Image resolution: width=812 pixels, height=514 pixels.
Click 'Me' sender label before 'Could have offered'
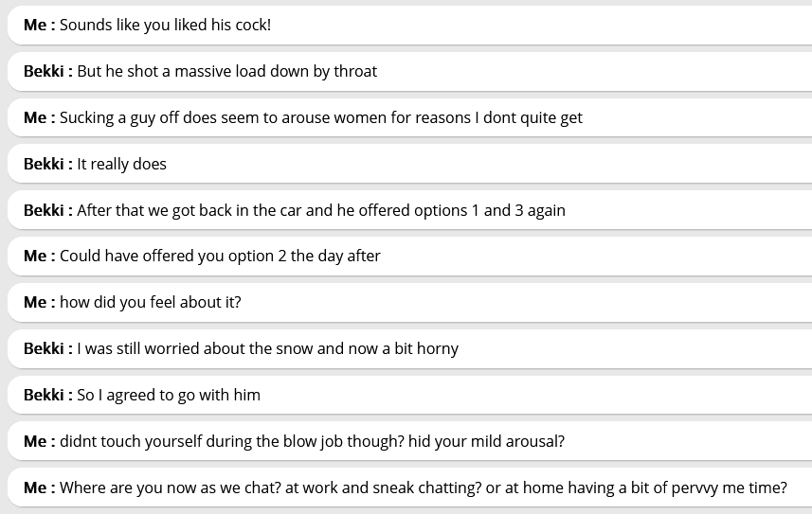point(35,256)
